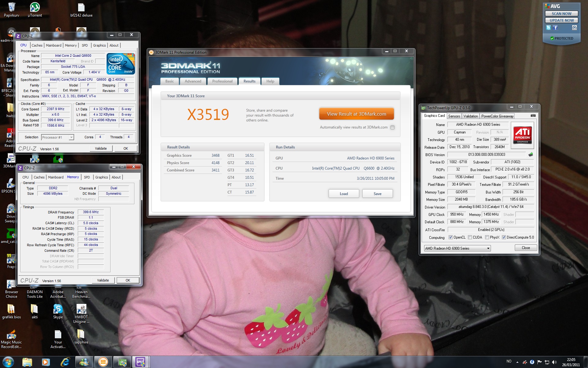Viewport: 588px width, 368px height.
Task: Show hidden tray icons arrow
Action: 517,362
